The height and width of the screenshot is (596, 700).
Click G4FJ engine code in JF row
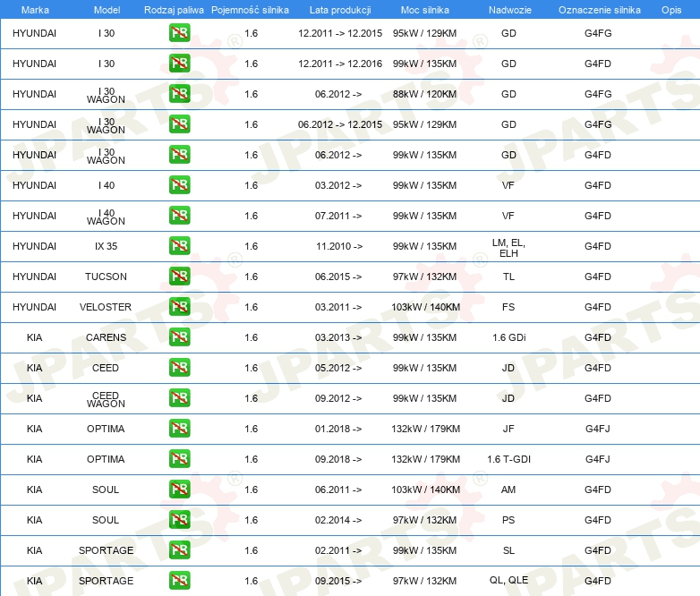point(597,429)
